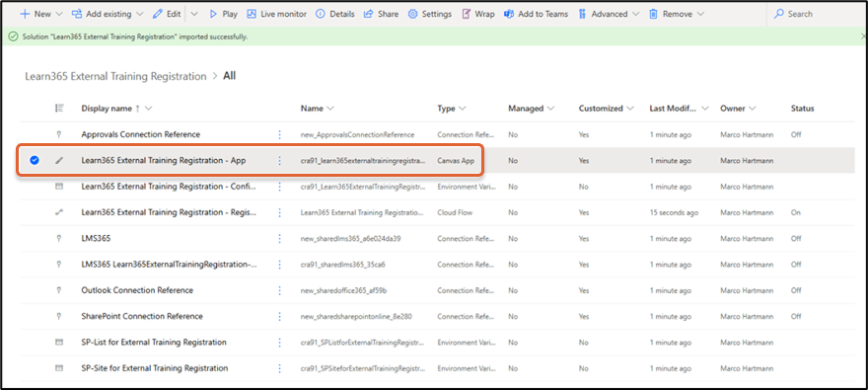
Task: Open more options for Outlook Connection Reference
Action: pos(279,290)
